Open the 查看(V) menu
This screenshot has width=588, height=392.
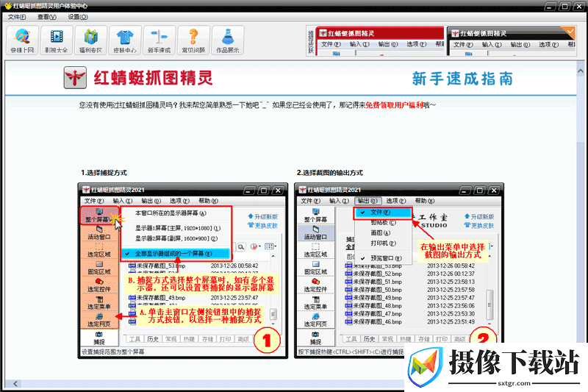coord(47,17)
